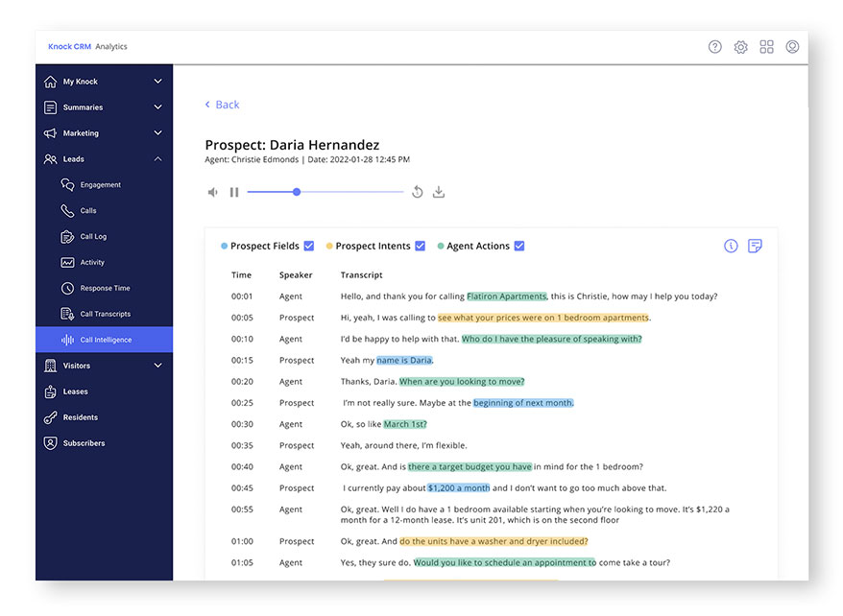This screenshot has height=616, width=843.
Task: Expand the Visitors chevron
Action: (x=158, y=366)
